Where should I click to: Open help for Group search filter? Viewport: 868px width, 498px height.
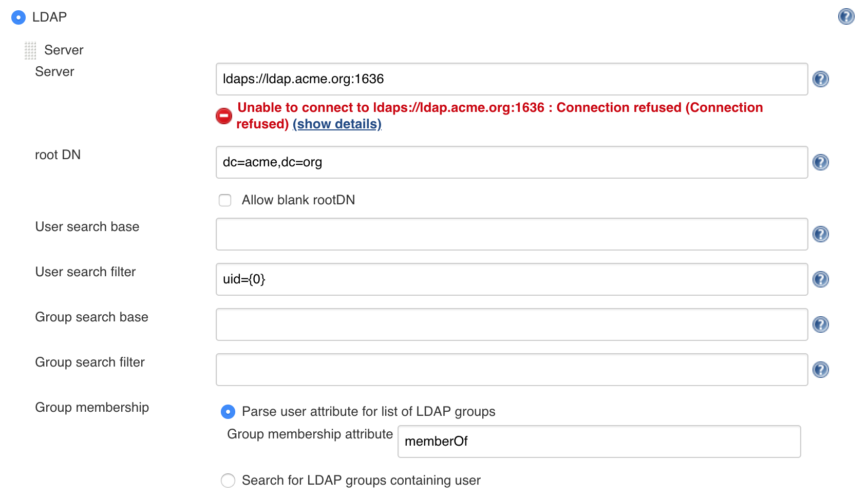click(x=820, y=369)
